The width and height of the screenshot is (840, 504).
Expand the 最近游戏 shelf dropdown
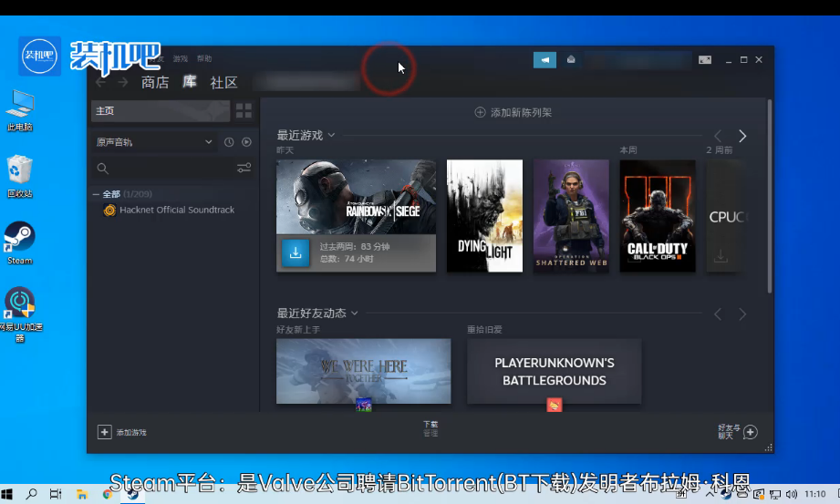coord(331,136)
